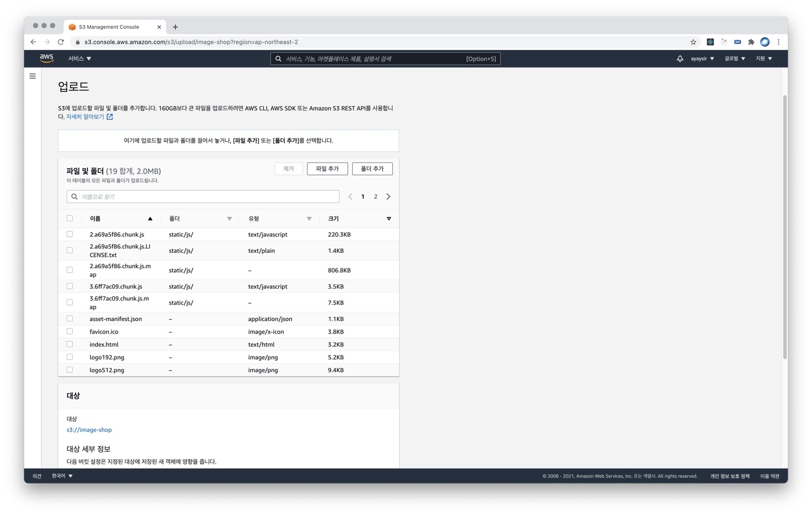Image resolution: width=812 pixels, height=515 pixels.
Task: Reload the page with the refresh icon
Action: [x=61, y=42]
